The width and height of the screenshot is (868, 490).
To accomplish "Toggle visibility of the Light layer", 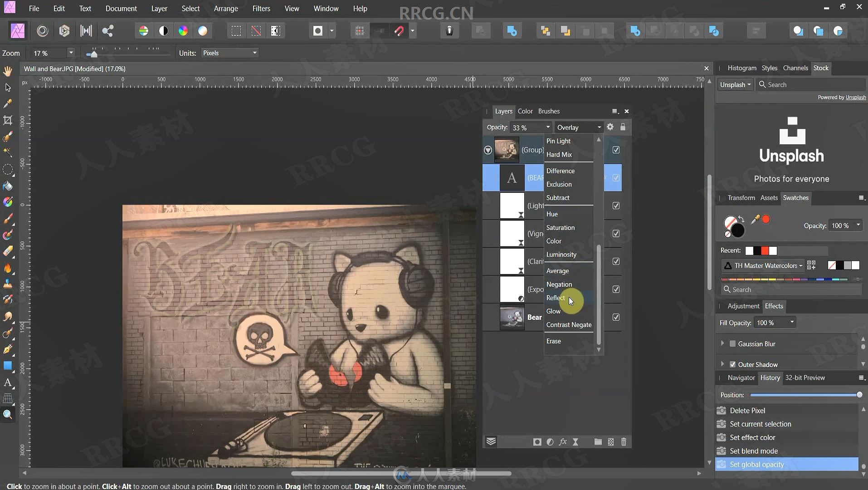I will [616, 206].
